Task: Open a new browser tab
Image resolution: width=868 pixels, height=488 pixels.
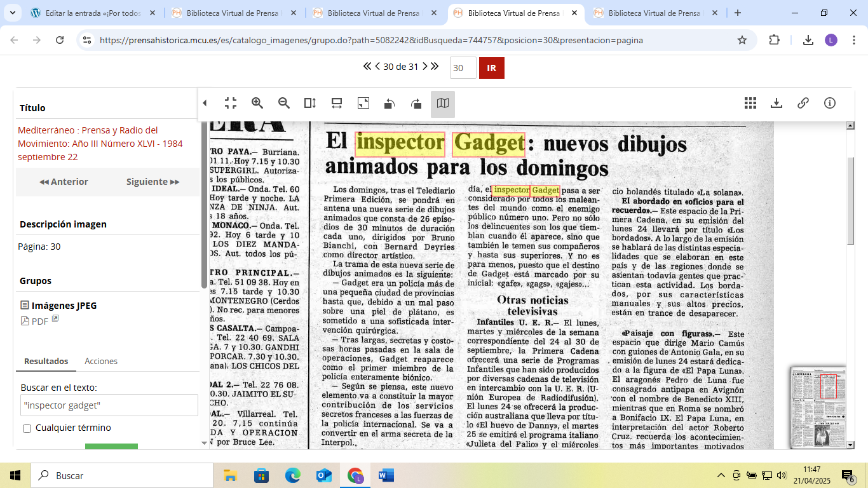Action: click(x=738, y=13)
